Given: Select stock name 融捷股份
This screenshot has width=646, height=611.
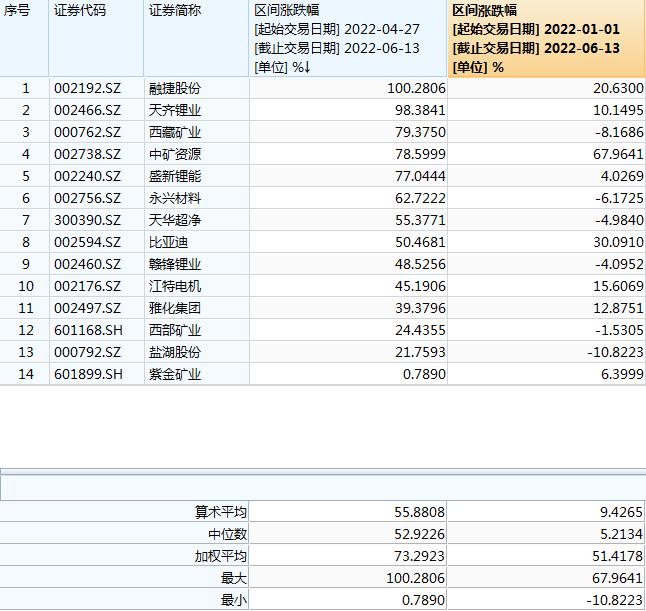Looking at the screenshot, I should [175, 88].
